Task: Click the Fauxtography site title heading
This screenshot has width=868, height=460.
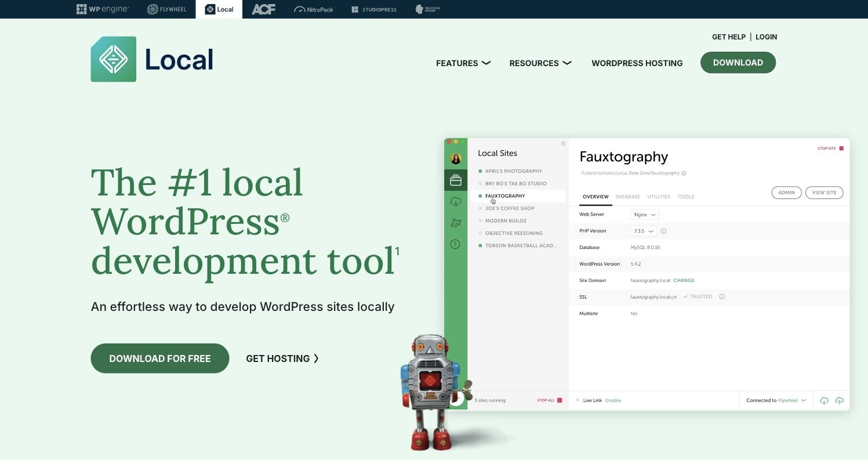Action: point(624,157)
